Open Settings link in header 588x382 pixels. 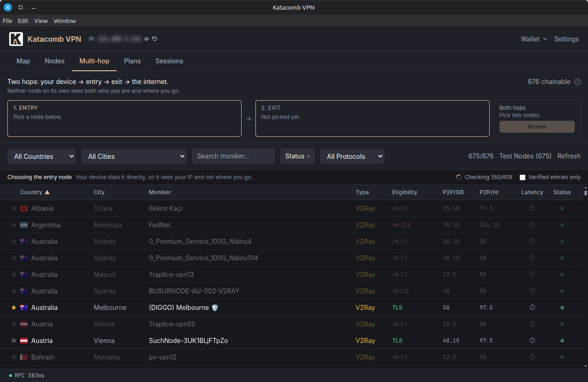(x=566, y=39)
